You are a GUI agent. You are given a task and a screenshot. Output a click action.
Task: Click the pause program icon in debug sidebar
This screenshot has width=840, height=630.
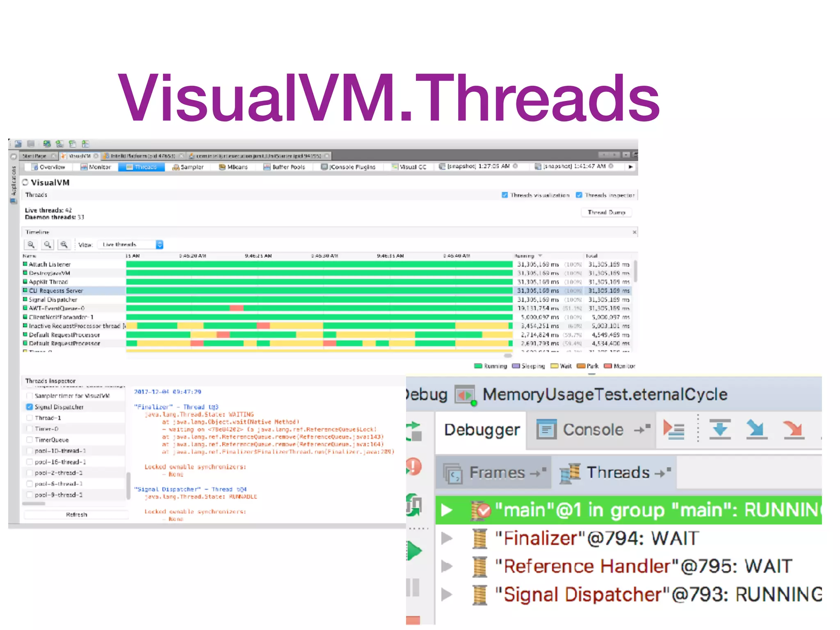(413, 587)
